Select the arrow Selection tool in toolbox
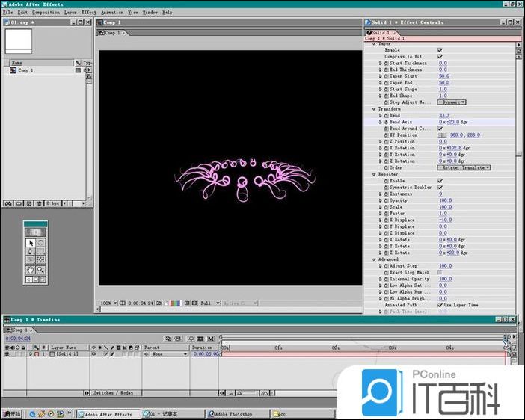Screen dimensions: 525x420 31,242
